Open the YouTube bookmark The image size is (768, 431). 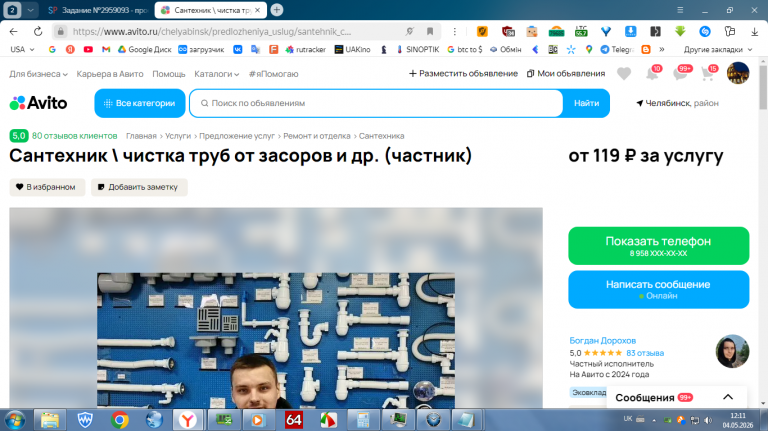point(88,49)
